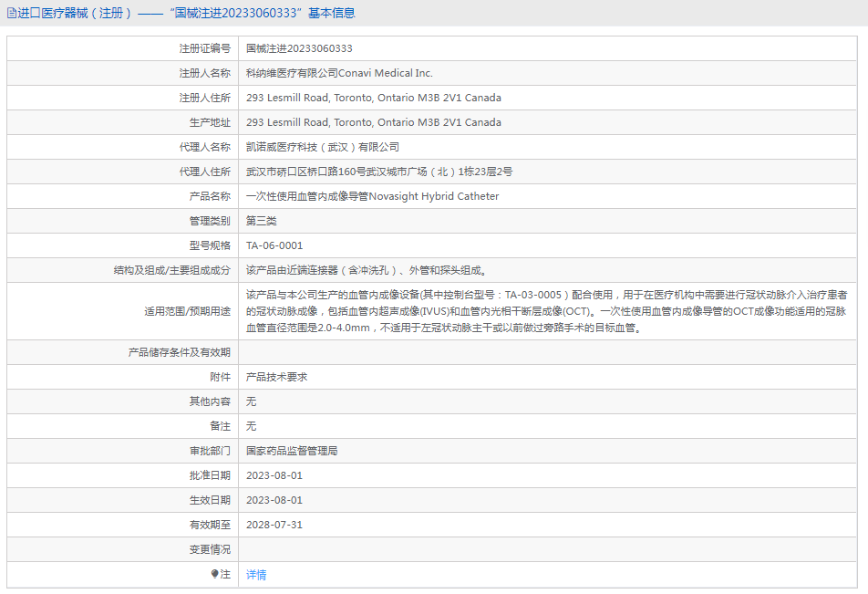The width and height of the screenshot is (868, 594).
Task: Click the 注册人住所 label
Action: pyautogui.click(x=205, y=98)
